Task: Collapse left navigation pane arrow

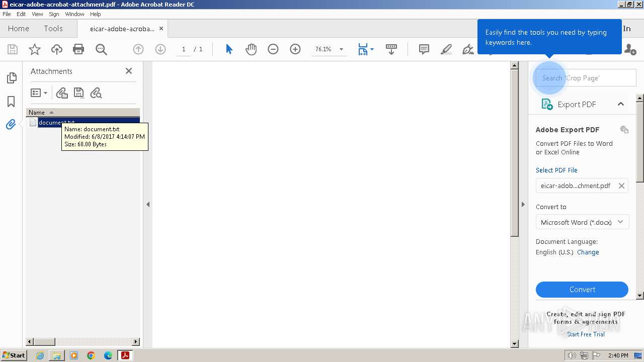Action: (x=148, y=205)
